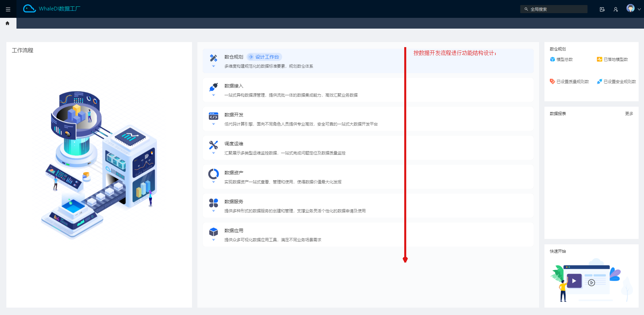Viewport: 644px width, 315px height.
Task: Expand the 数据开发 section chevron
Action: [214, 124]
